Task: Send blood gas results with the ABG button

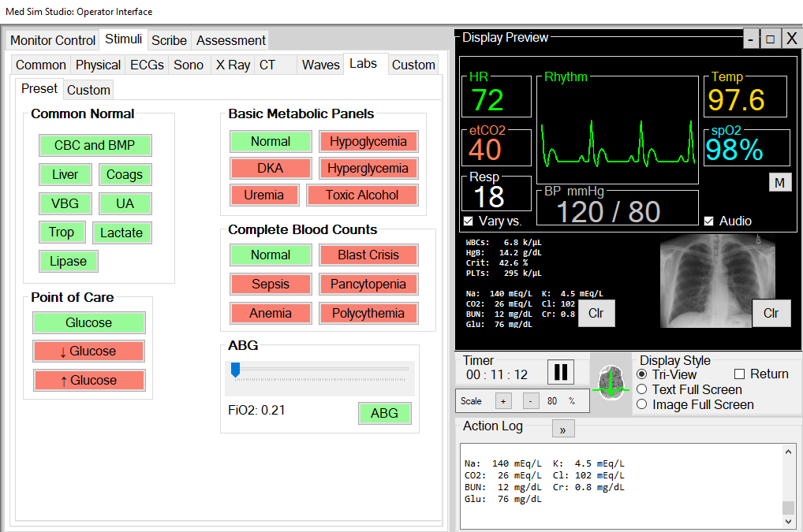Action: tap(384, 413)
